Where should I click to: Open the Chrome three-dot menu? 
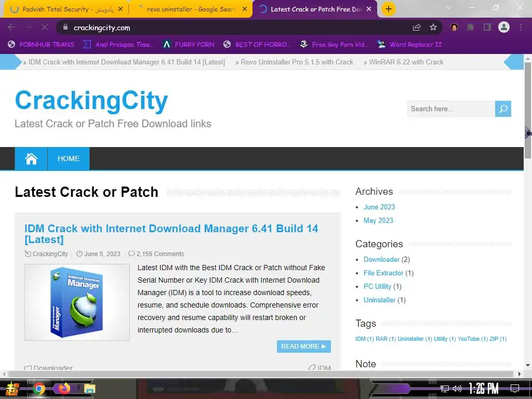coord(521,28)
